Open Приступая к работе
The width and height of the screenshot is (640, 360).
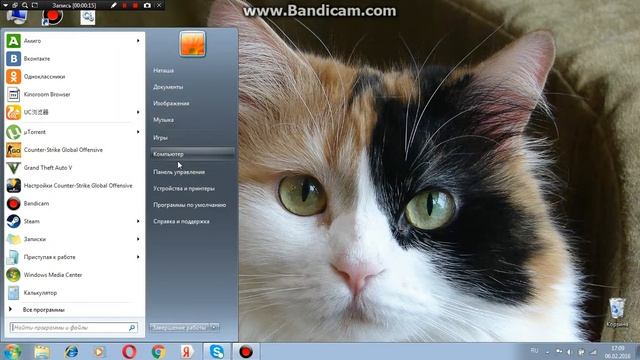click(73, 257)
